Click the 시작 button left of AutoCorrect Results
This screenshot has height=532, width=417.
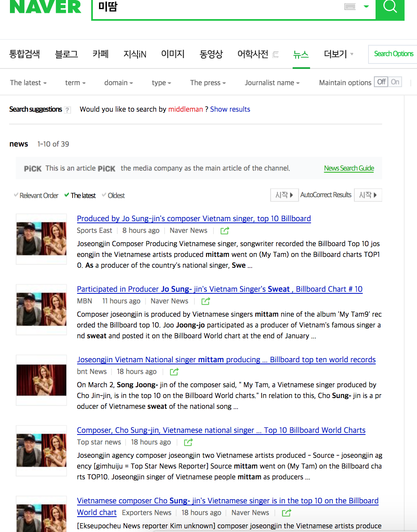[284, 195]
